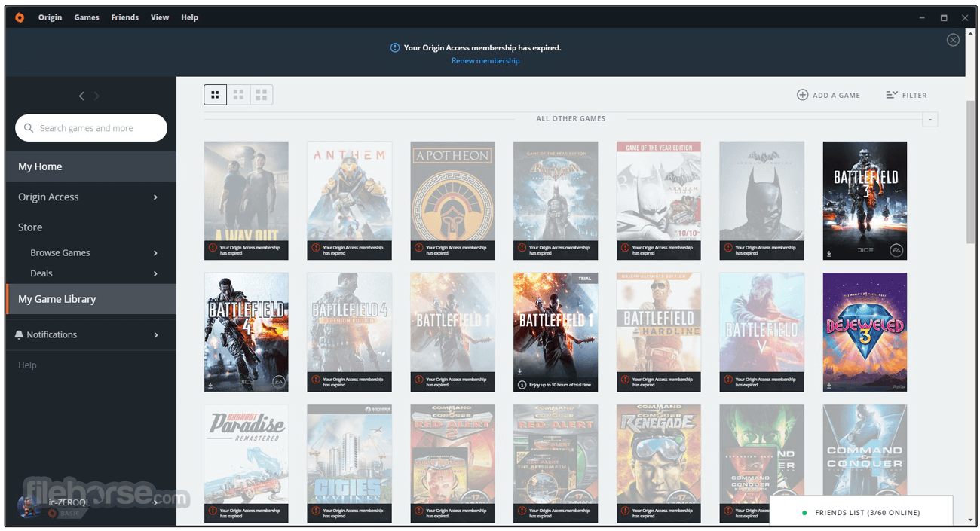Switch to large tile grid view
The height and width of the screenshot is (531, 980).
click(262, 95)
